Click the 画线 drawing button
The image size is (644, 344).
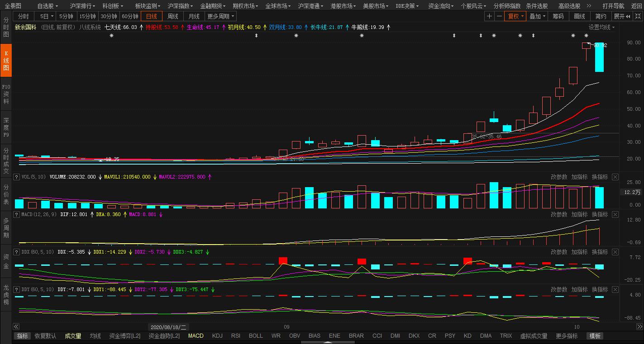point(580,16)
